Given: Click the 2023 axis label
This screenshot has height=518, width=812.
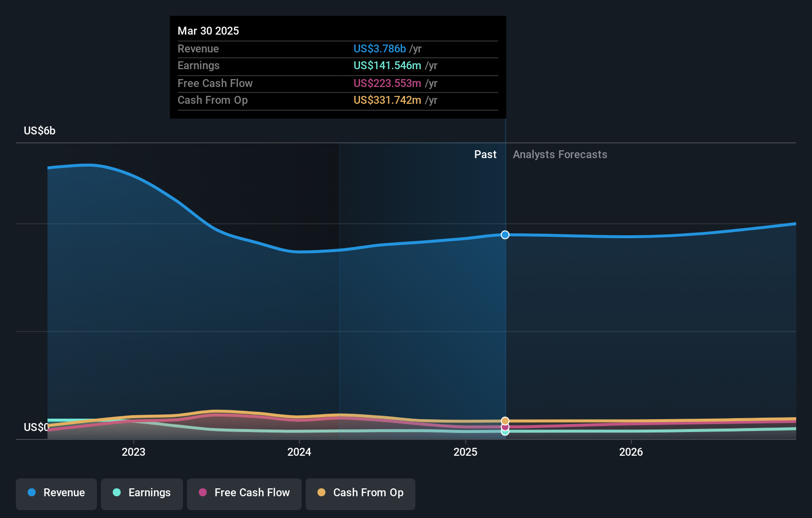Looking at the screenshot, I should point(134,452).
